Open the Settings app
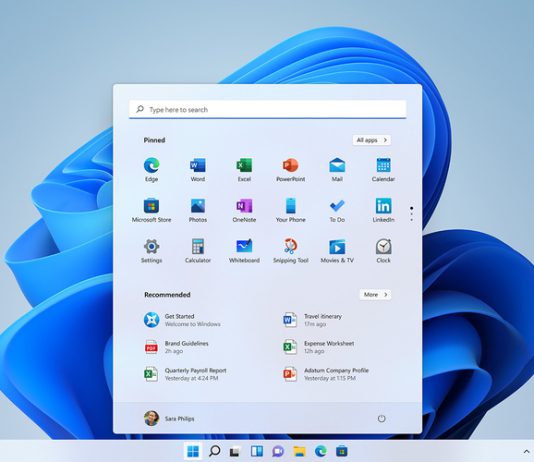Screen dimensions: 534x462 pyautogui.click(x=152, y=251)
